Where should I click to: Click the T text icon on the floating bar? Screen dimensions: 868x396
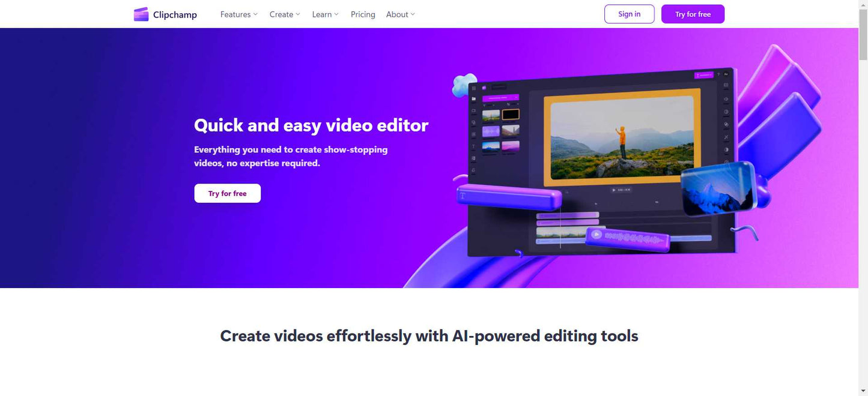(x=463, y=196)
